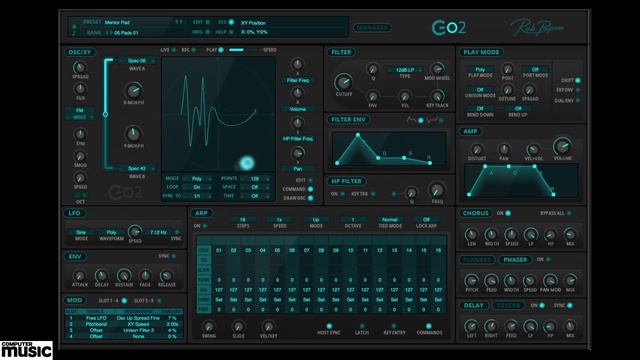The image size is (640, 360).
Task: Open the preset Manager button
Action: coord(372,28)
